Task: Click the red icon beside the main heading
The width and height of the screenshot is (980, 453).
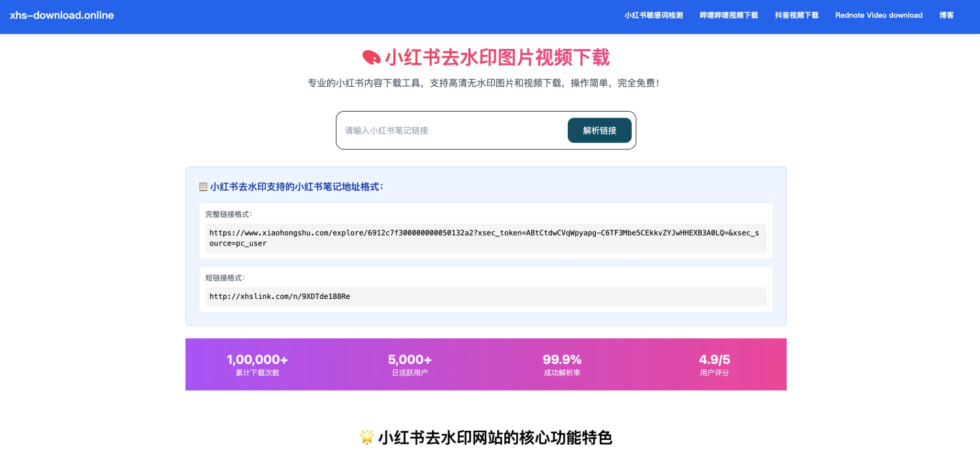Action: [371, 57]
